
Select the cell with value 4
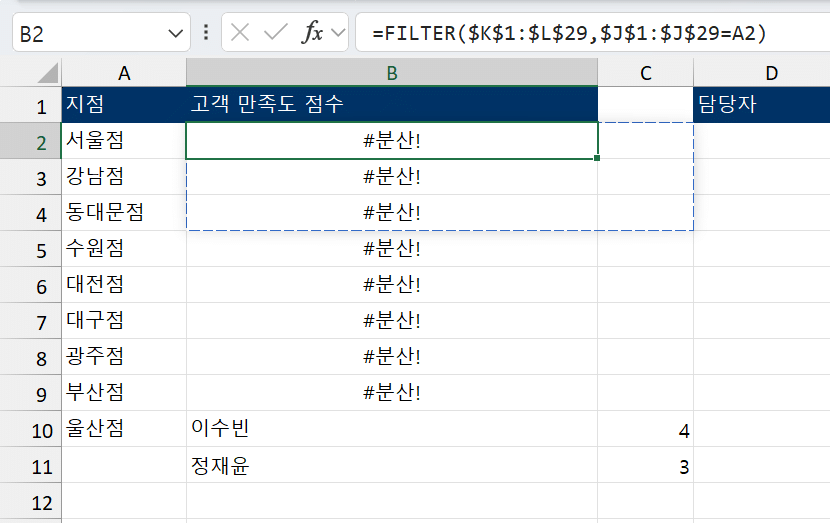click(x=645, y=429)
